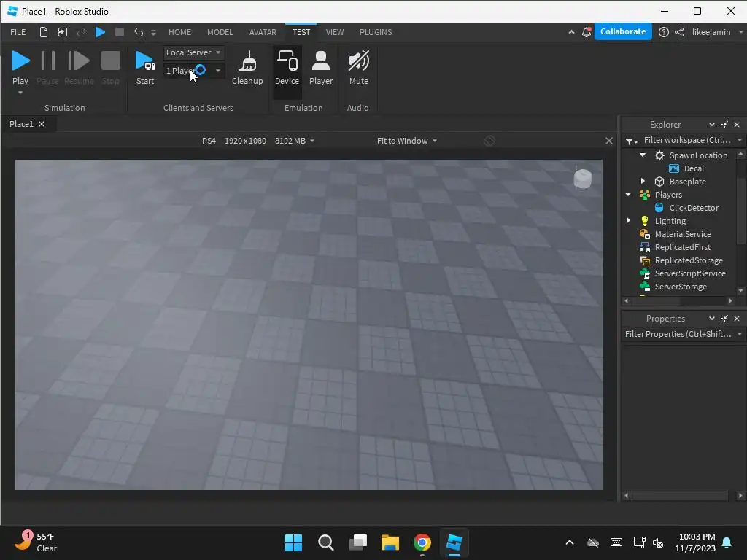747x560 pixels.
Task: Open Google Chrome from the taskbar
Action: [x=422, y=542]
